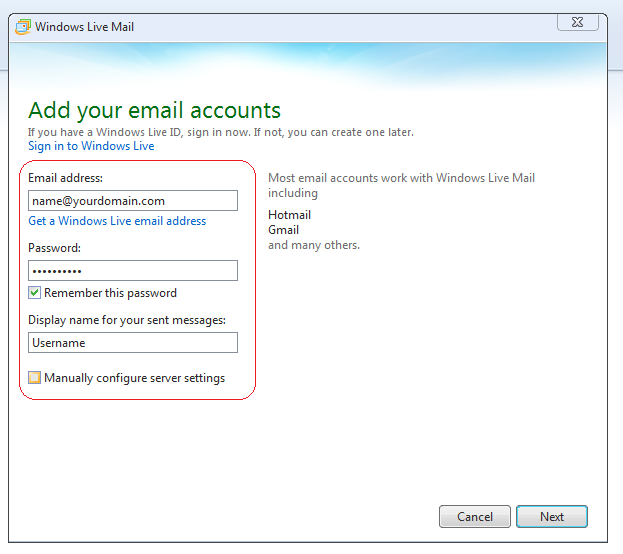
Task: Enable Manually configure server settings checkbox
Action: (x=35, y=377)
